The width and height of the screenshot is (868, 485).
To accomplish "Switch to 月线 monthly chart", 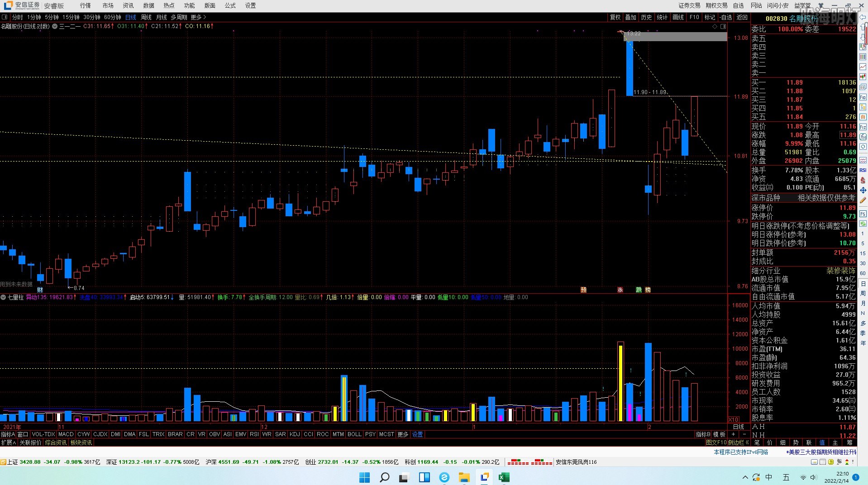I will point(162,17).
